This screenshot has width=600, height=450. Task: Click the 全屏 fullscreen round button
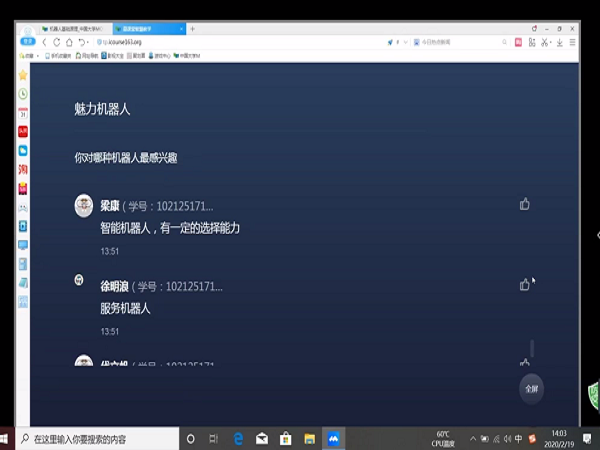532,389
